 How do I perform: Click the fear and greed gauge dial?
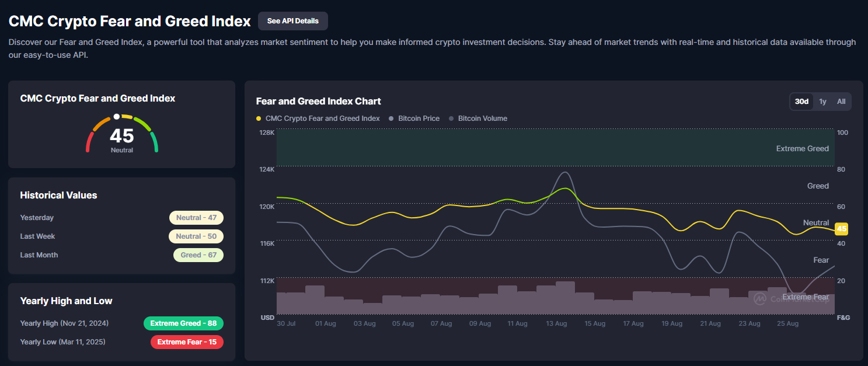[x=122, y=134]
